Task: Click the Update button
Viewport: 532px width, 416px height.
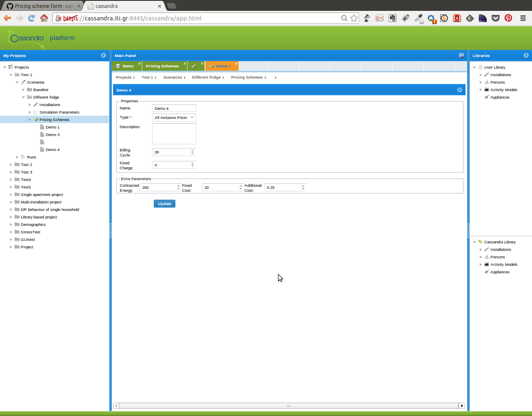Action: (165, 203)
